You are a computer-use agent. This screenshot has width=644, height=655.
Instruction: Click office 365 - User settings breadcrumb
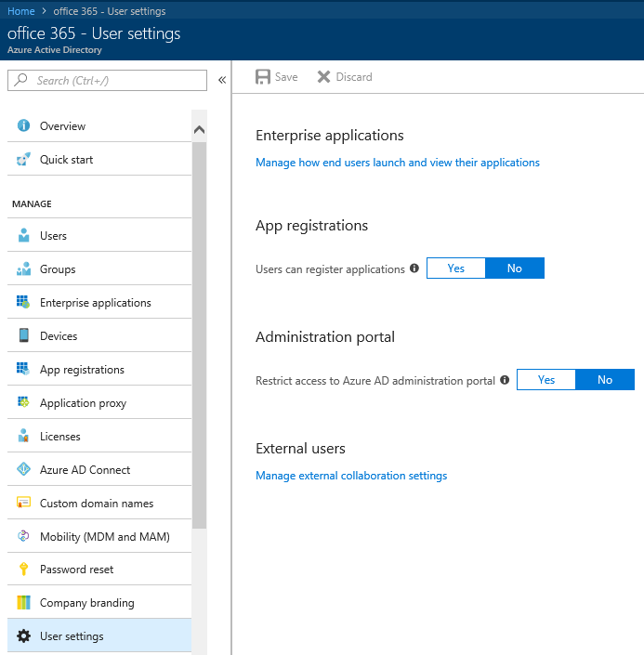[x=110, y=11]
